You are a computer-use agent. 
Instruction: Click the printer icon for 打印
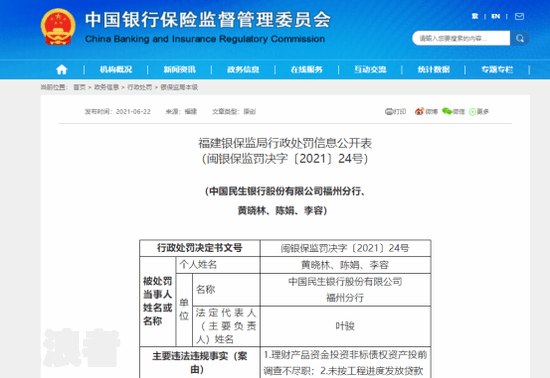click(389, 112)
